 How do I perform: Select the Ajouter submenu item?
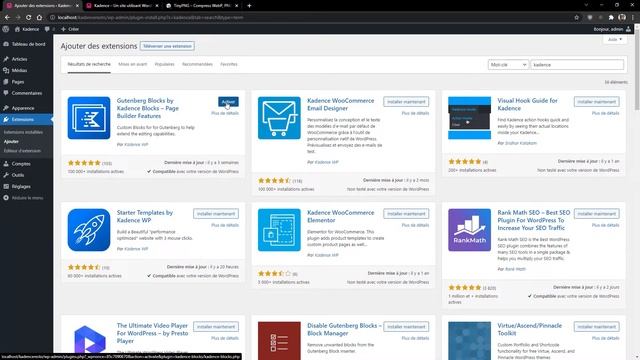(x=11, y=142)
